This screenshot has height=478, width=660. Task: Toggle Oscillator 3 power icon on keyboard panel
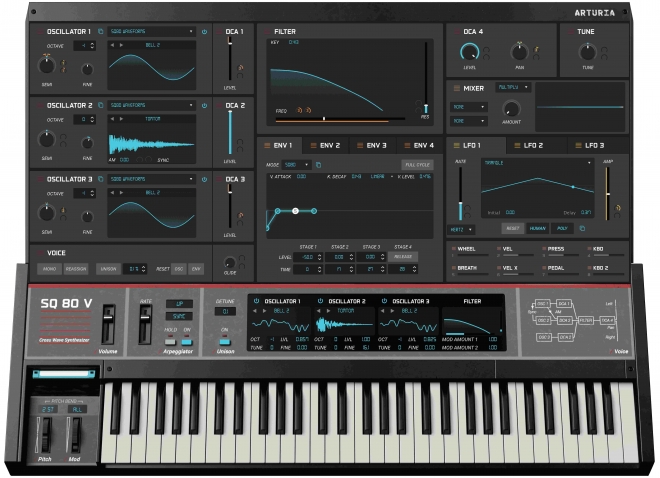(384, 300)
